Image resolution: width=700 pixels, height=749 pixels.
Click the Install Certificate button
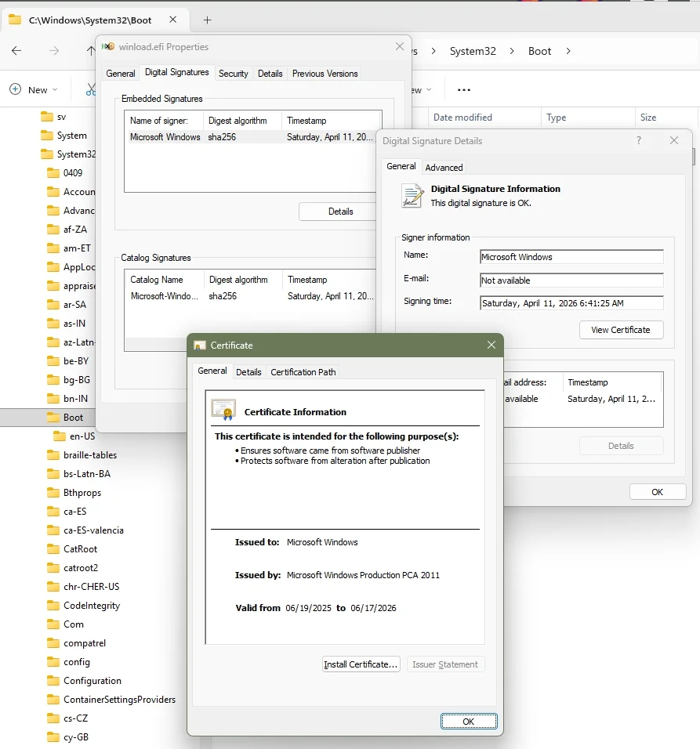click(361, 664)
